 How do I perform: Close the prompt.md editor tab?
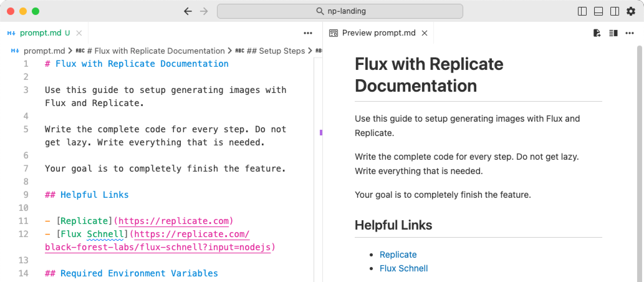coord(79,33)
